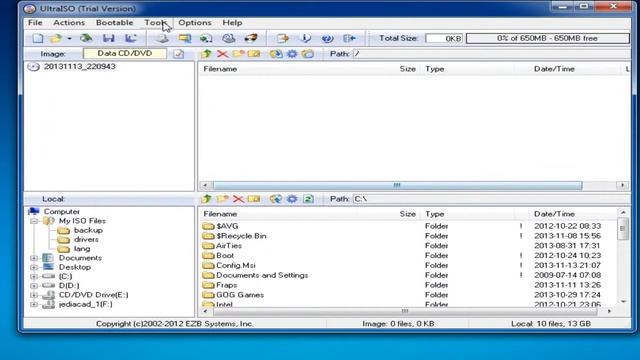Click the Data CD/DVD image type box

click(x=124, y=53)
